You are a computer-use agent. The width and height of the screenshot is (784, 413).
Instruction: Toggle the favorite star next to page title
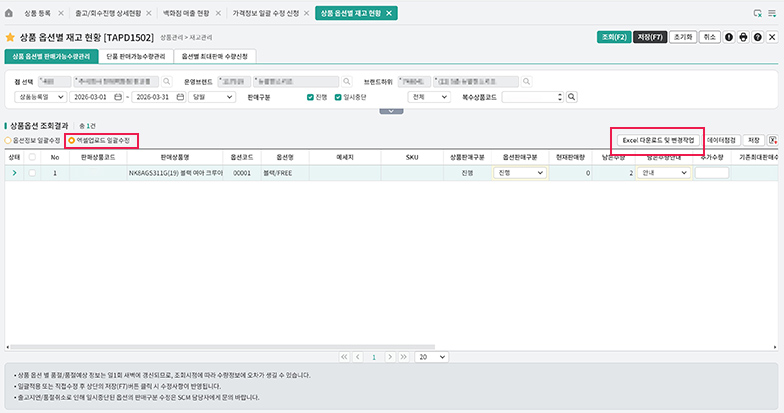point(10,38)
